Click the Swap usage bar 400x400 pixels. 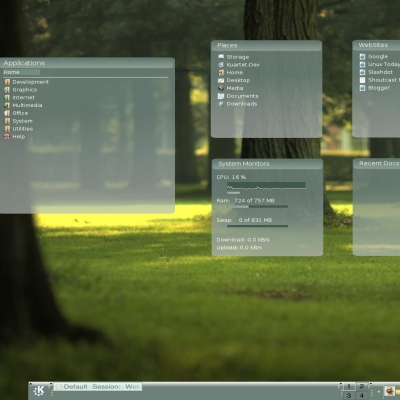tap(257, 226)
